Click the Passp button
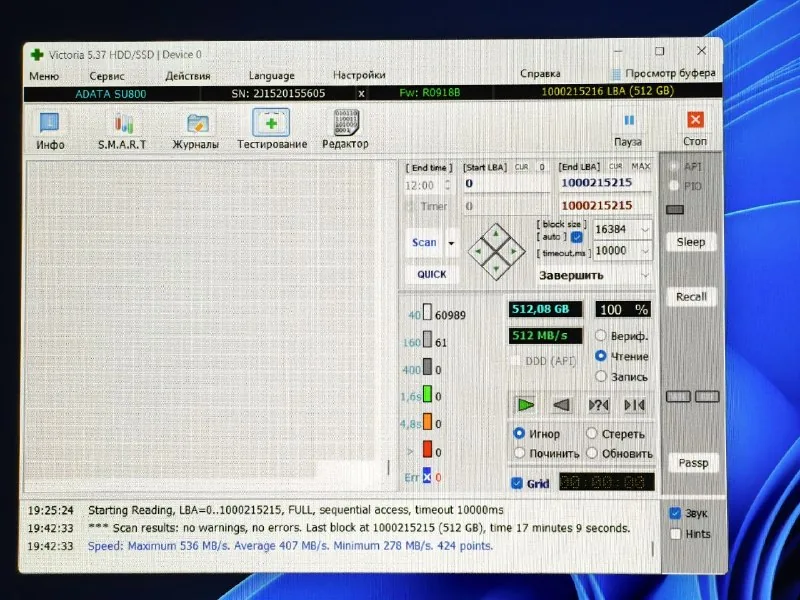Image resolution: width=800 pixels, height=600 pixels. coord(693,463)
